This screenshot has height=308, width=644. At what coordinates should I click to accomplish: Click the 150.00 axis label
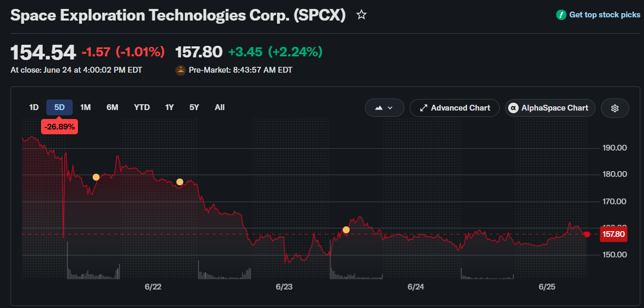coord(615,255)
